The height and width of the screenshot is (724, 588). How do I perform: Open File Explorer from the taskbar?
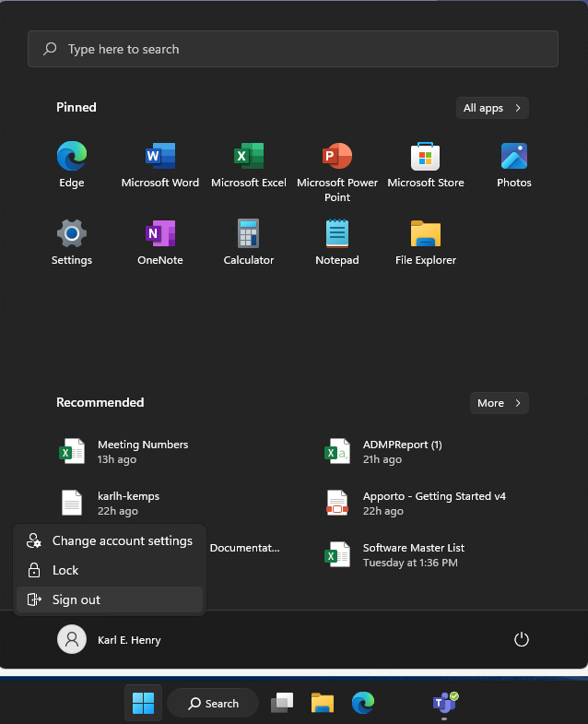pos(323,703)
